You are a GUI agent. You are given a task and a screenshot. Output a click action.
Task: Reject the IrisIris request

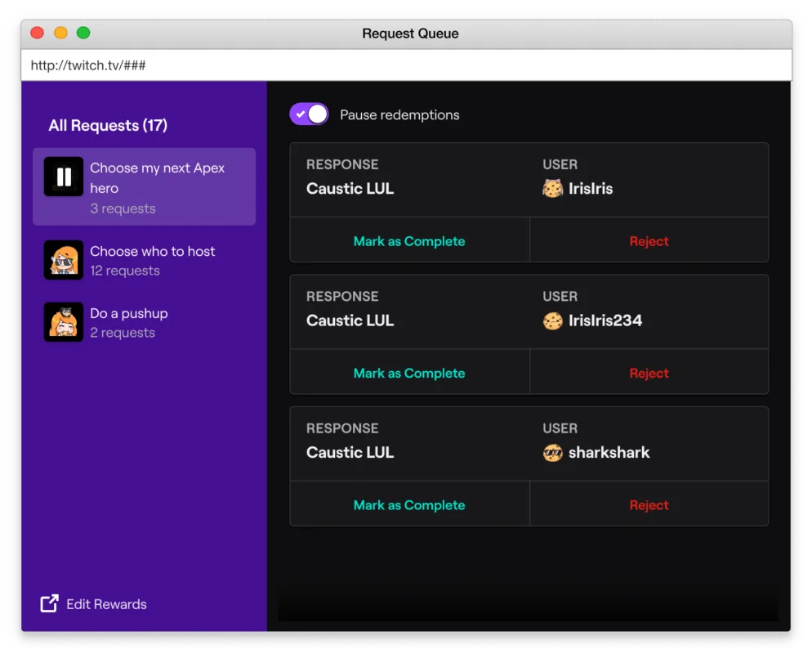tap(649, 241)
